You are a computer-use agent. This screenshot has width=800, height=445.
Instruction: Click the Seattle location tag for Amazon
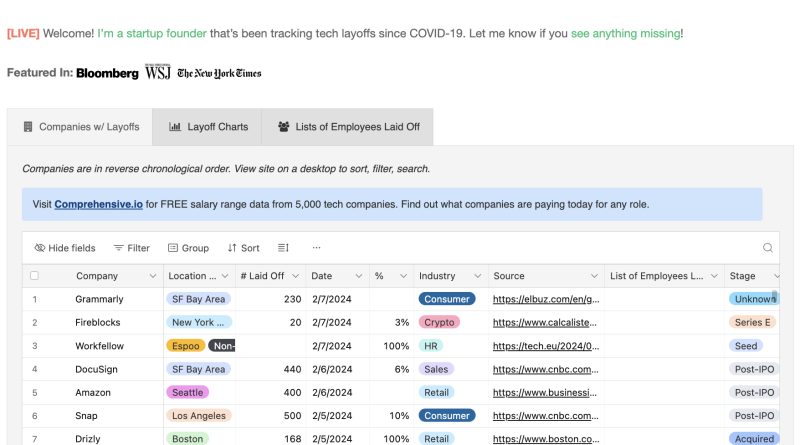[188, 392]
